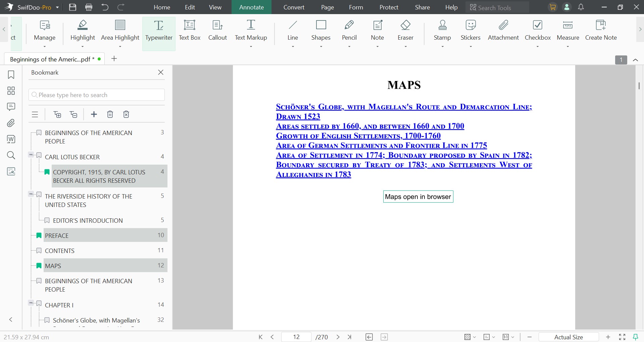Switch to the Protect tab
This screenshot has height=342, width=644.
(389, 7)
